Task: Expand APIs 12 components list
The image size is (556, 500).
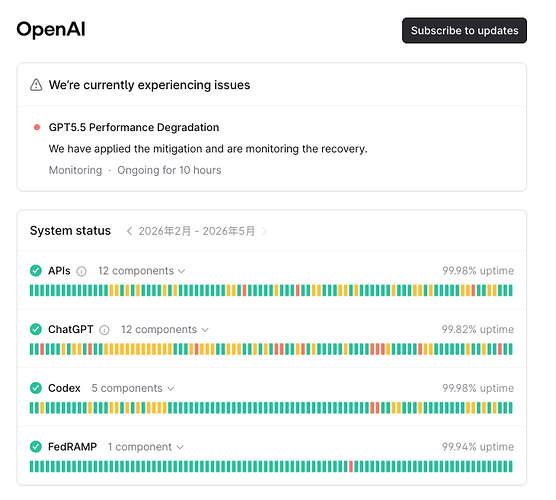Action: click(x=141, y=271)
